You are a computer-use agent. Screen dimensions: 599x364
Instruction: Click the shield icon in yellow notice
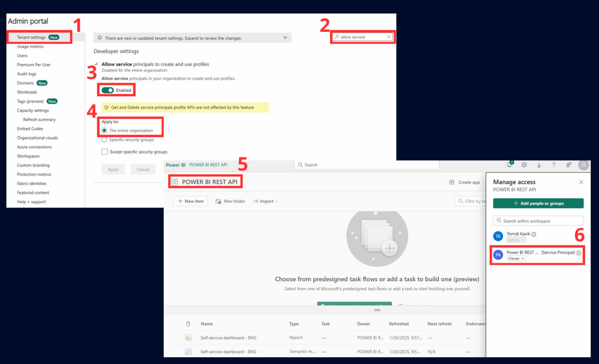click(107, 108)
